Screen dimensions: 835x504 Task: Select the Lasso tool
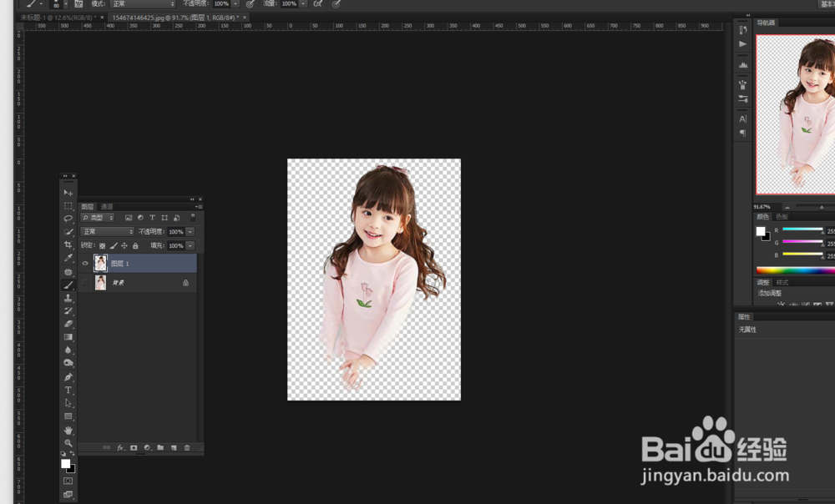68,219
